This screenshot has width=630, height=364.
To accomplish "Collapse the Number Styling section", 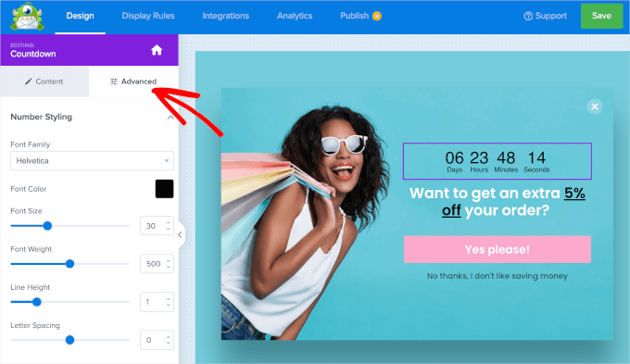I will point(170,118).
